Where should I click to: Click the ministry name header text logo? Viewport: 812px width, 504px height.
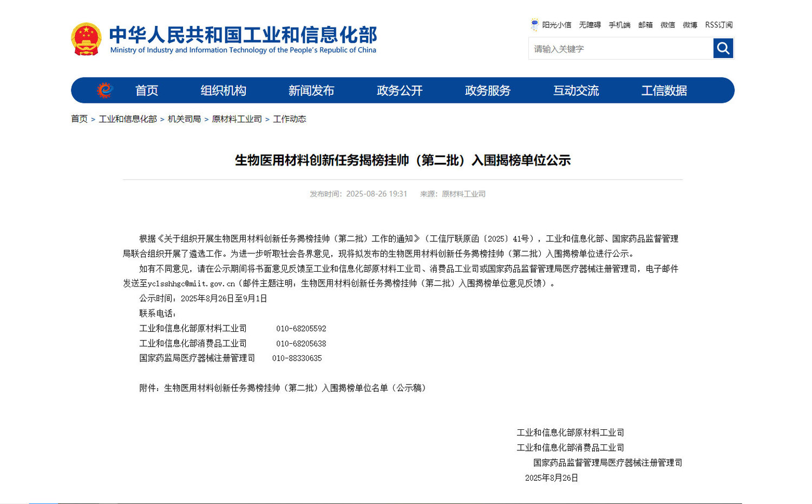coord(243,40)
